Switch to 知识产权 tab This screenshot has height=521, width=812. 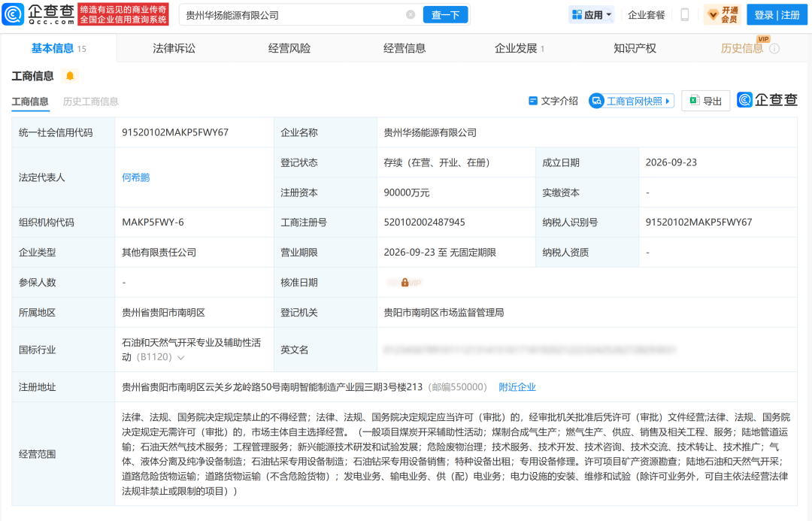[635, 48]
